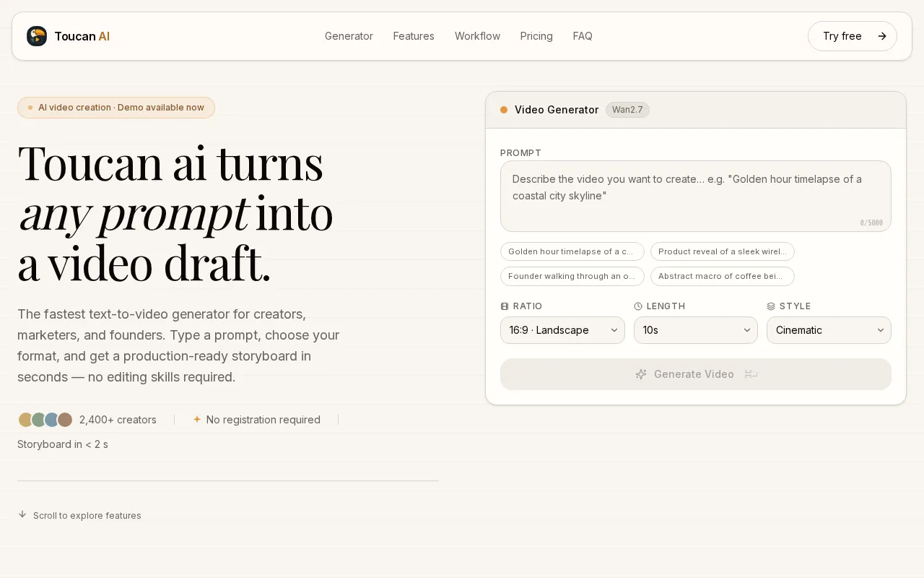Click the Toucan bird logo icon
Viewport: 924px width, 578px height.
(x=37, y=36)
